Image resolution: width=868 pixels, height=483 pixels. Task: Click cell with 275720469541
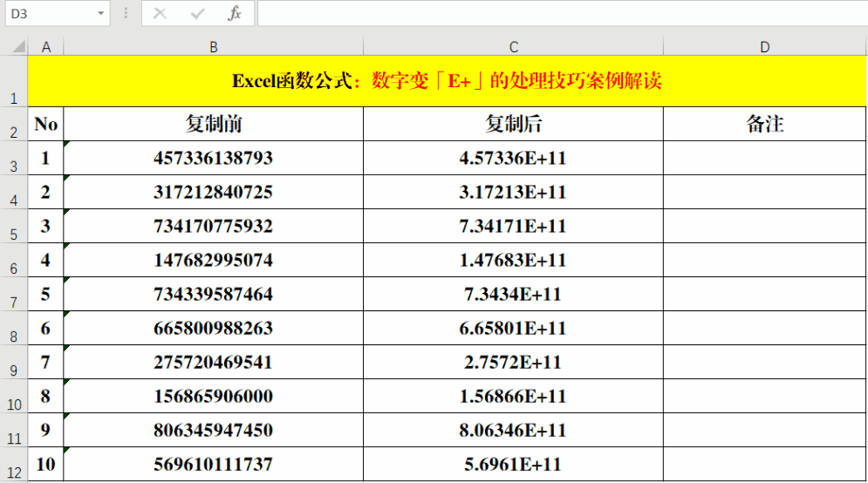[214, 362]
